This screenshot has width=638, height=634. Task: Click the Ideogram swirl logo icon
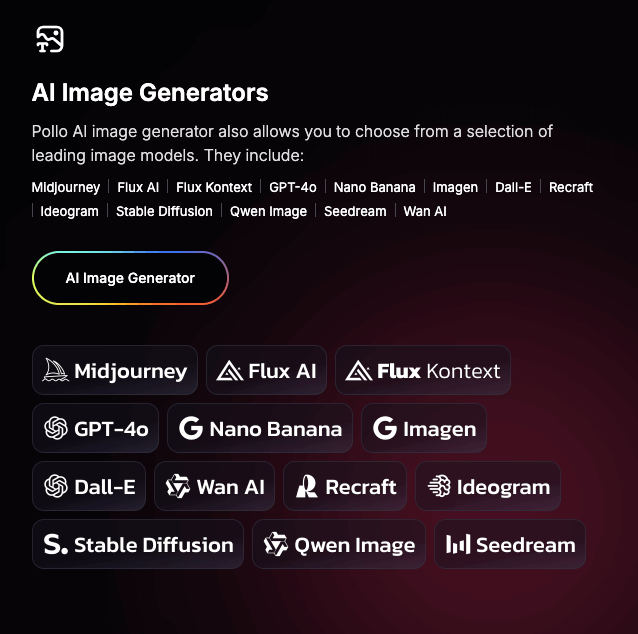point(439,487)
